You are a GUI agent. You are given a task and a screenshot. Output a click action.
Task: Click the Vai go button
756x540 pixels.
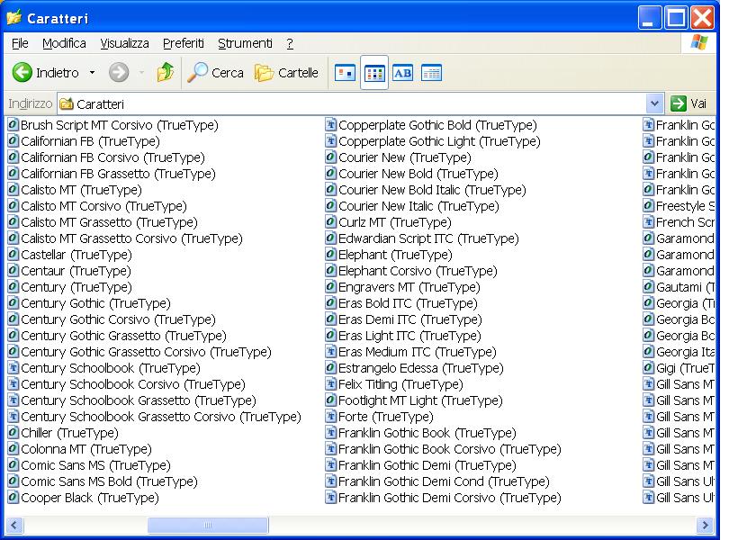689,103
